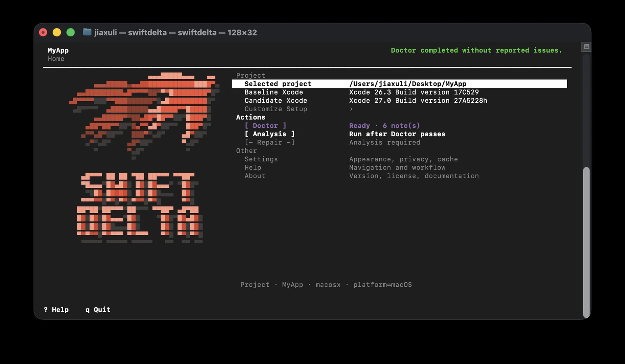
Task: Click the terminal scroll indicator icon at top right
Action: pos(586,47)
